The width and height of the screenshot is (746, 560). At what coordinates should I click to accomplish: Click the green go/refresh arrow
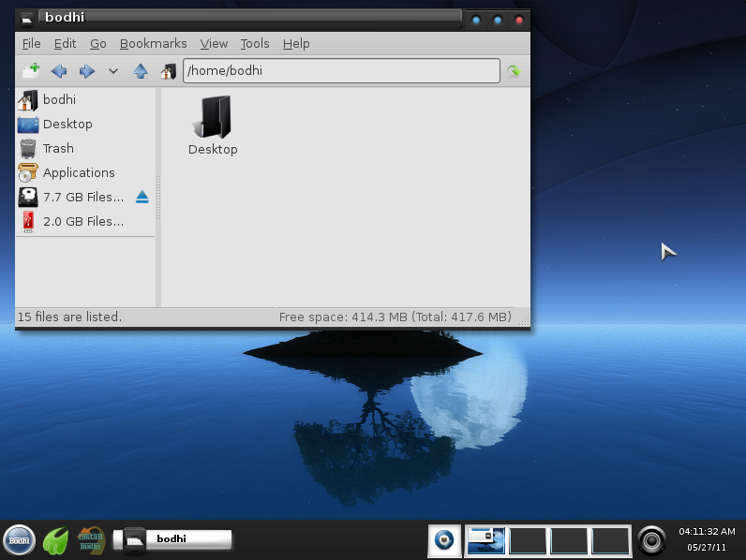(x=514, y=71)
